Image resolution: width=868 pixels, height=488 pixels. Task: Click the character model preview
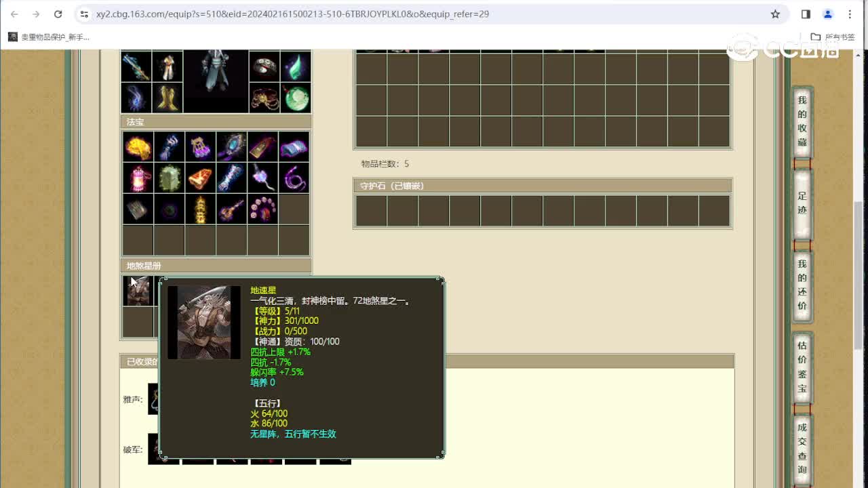pyautogui.click(x=216, y=81)
